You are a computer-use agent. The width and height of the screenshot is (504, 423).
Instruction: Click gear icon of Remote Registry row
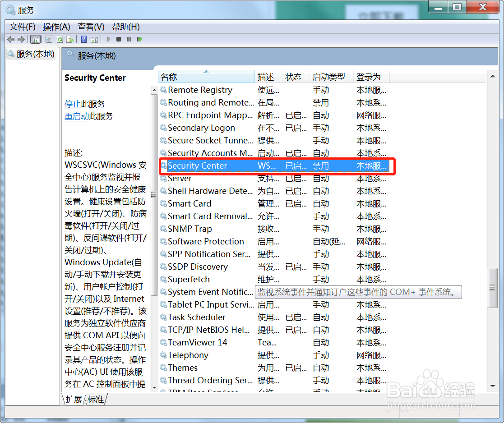pyautogui.click(x=163, y=90)
